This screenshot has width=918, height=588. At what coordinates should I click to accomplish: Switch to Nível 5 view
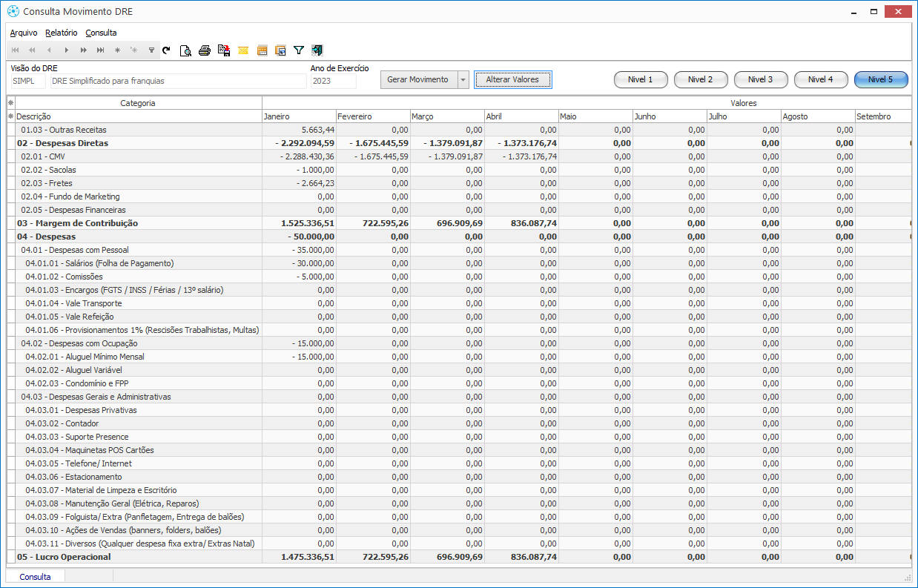click(x=881, y=79)
